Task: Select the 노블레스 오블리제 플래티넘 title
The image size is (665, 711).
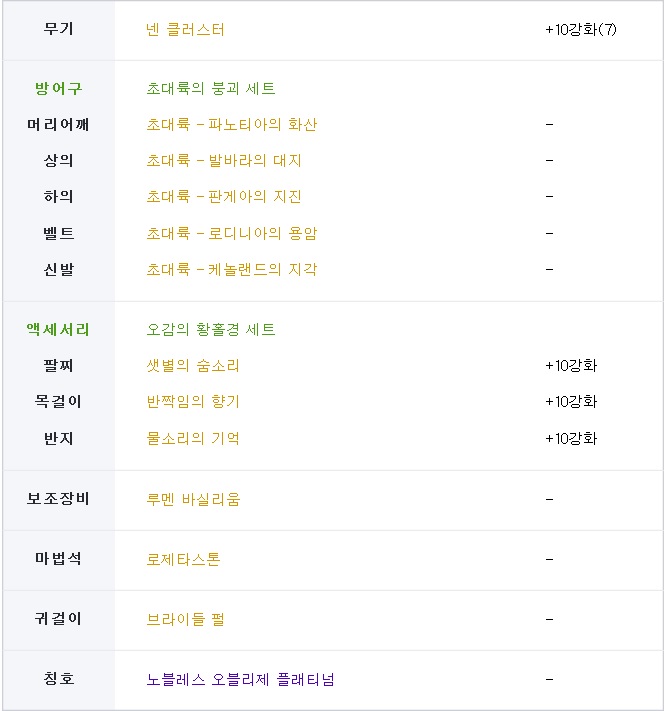Action: (x=240, y=680)
